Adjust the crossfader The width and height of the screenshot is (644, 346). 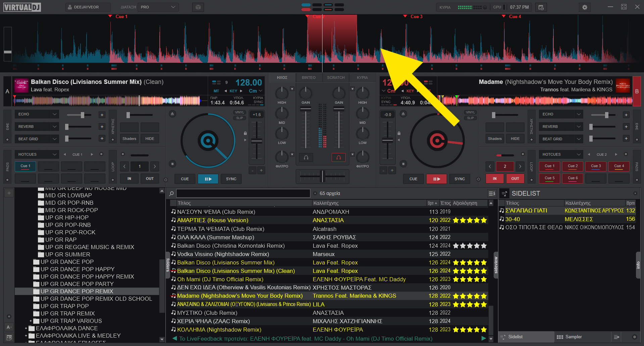tap(323, 176)
